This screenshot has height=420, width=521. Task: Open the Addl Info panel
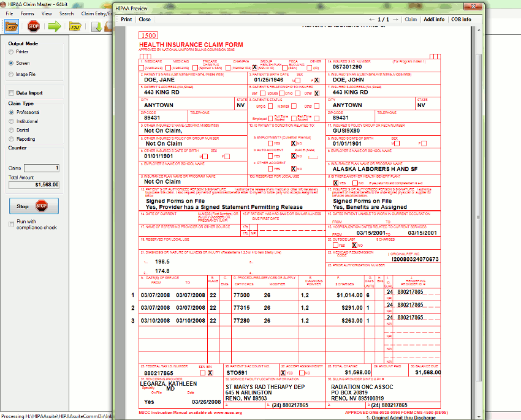tap(435, 20)
